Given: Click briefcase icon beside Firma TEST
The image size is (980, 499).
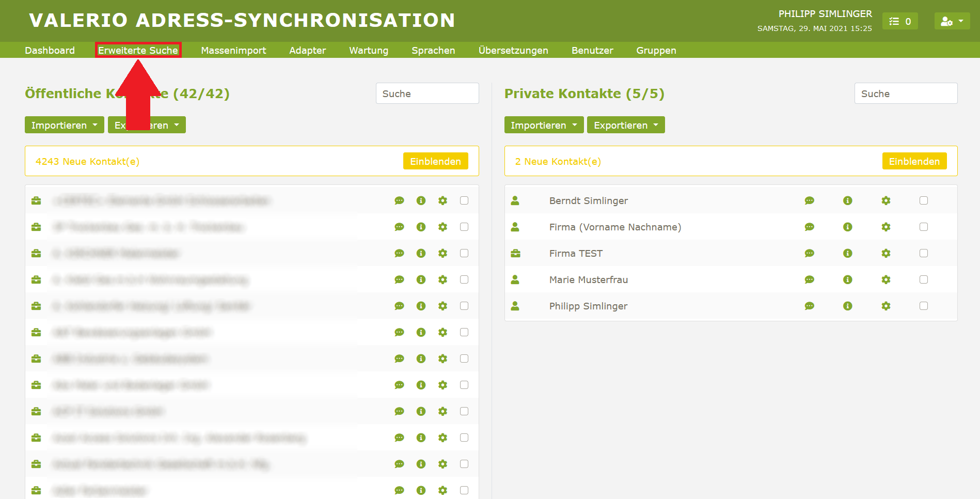Looking at the screenshot, I should 515,253.
